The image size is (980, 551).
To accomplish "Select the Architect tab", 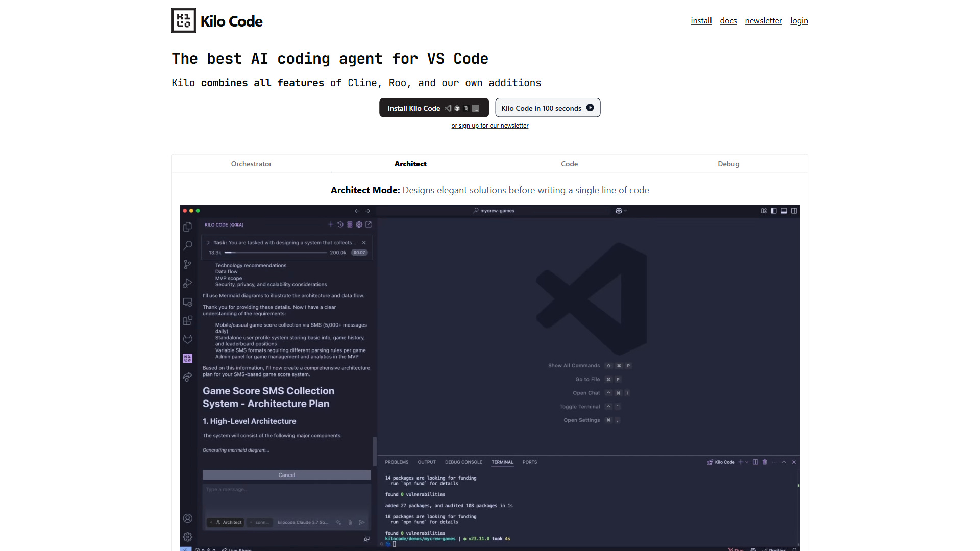I will [410, 164].
